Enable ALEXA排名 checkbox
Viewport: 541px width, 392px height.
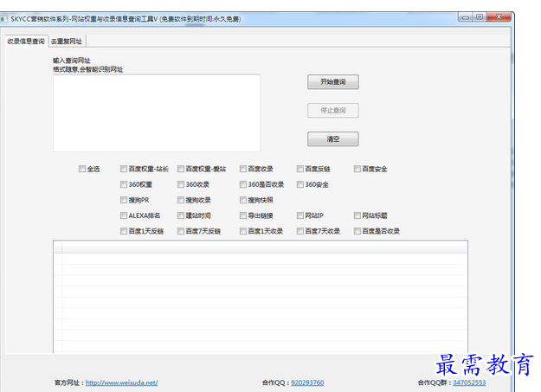[x=124, y=215]
